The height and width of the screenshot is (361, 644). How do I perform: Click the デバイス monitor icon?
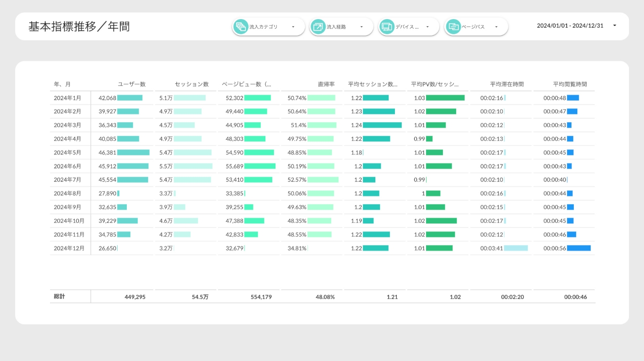386,27
